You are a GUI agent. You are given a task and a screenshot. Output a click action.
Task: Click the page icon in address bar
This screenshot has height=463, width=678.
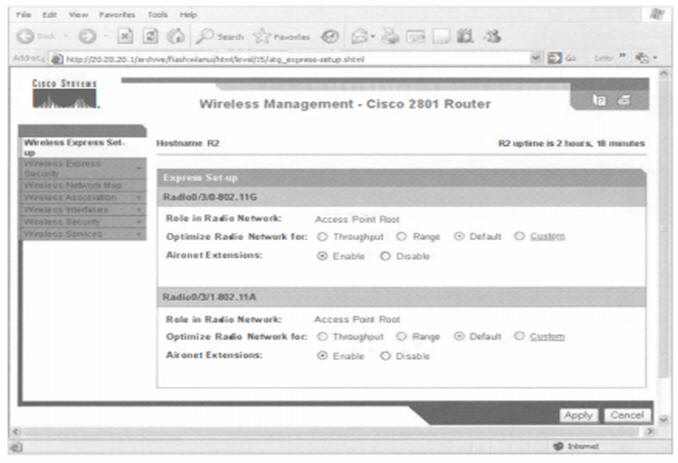pyautogui.click(x=57, y=59)
